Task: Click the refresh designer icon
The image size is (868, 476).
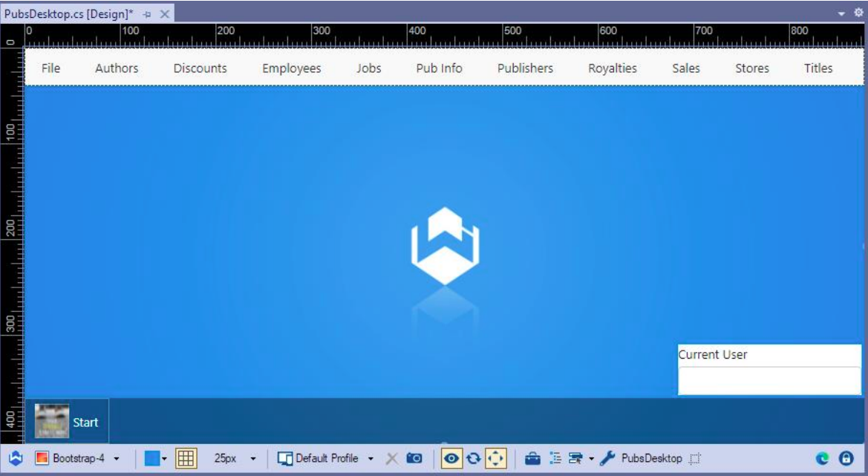Action: coord(473,458)
